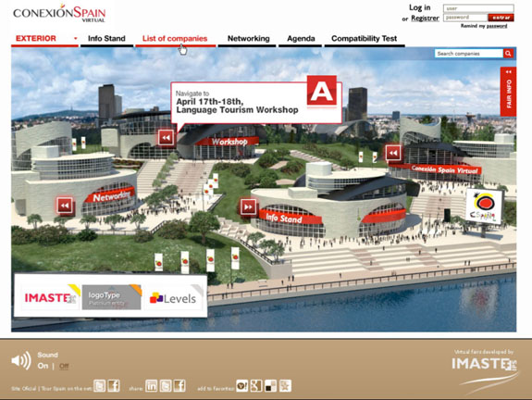Turn sound On

[x=43, y=366]
